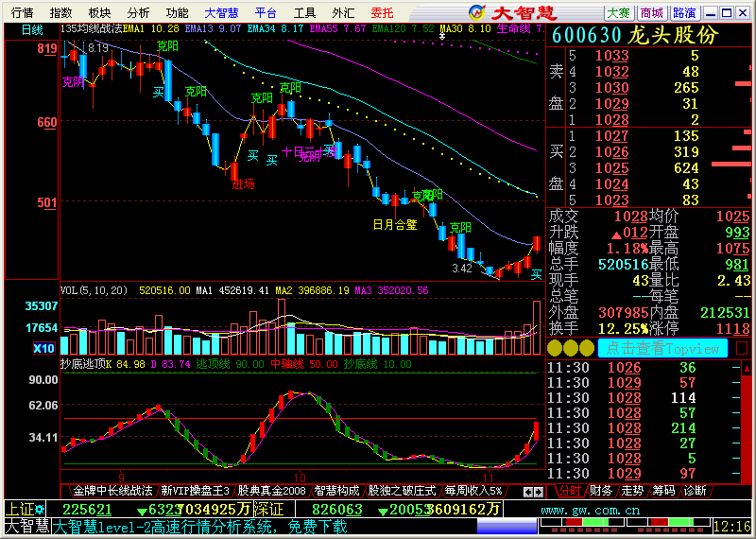
Task: Click the stock title 600630 龙头股份
Action: click(635, 35)
